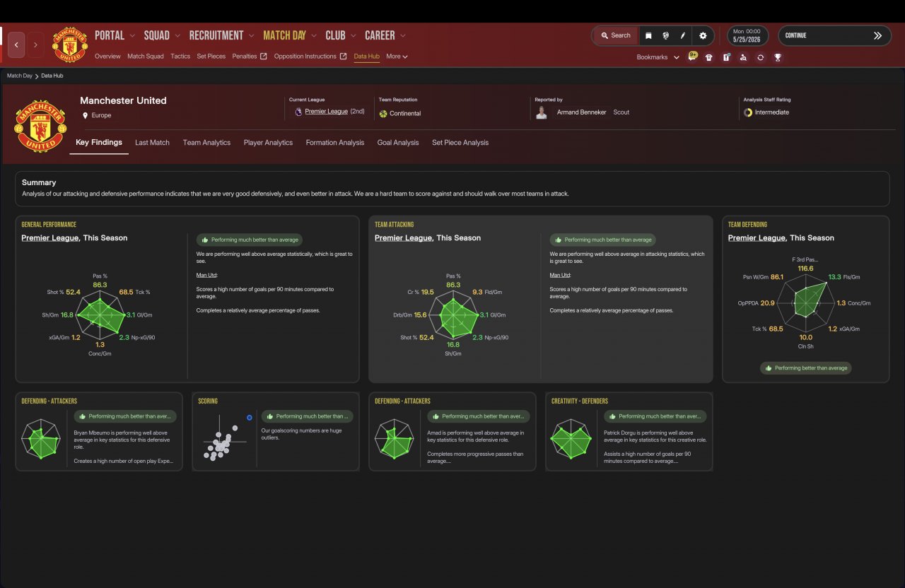Screen dimensions: 905x588
Task: Switch to the Player Analytics tab
Action: 268,143
